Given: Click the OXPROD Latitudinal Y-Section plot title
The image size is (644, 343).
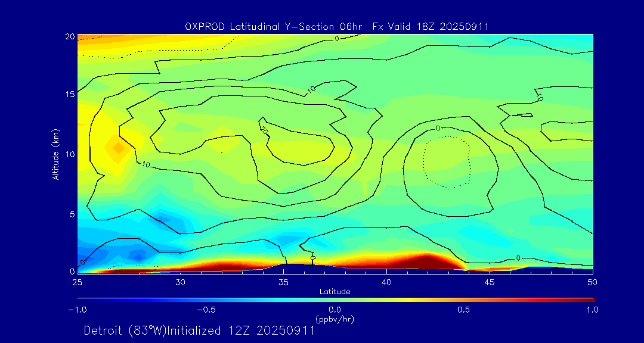Looking at the screenshot, I should pyautogui.click(x=337, y=26).
